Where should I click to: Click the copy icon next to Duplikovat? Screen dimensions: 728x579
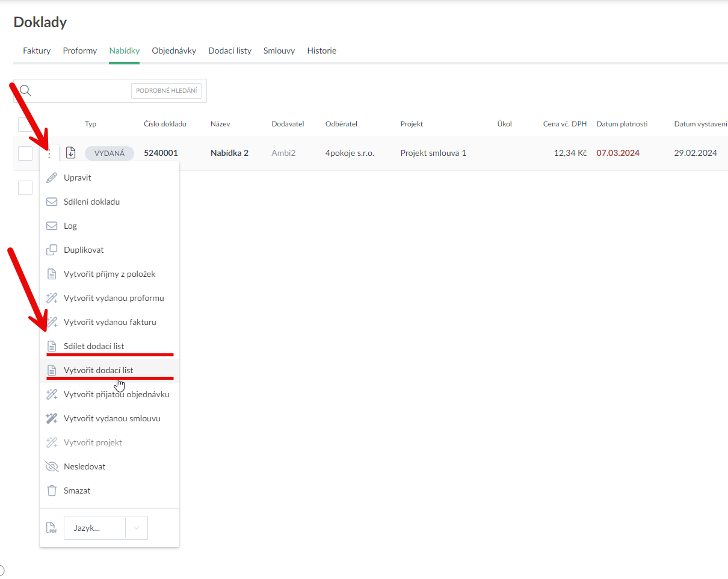pyautogui.click(x=52, y=250)
